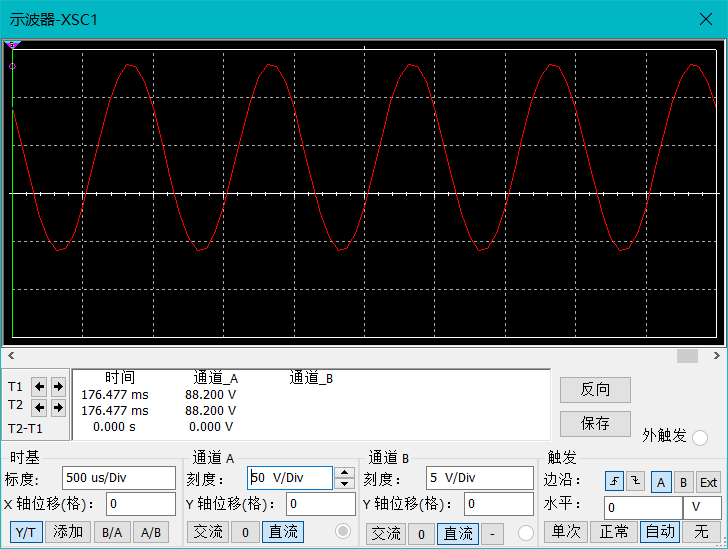
Task: Click the 通道_B column header
Action: coord(311,378)
